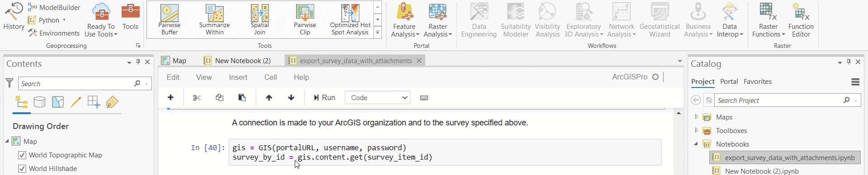Open the notebook Insert menu
The image size is (868, 175).
(x=238, y=77)
